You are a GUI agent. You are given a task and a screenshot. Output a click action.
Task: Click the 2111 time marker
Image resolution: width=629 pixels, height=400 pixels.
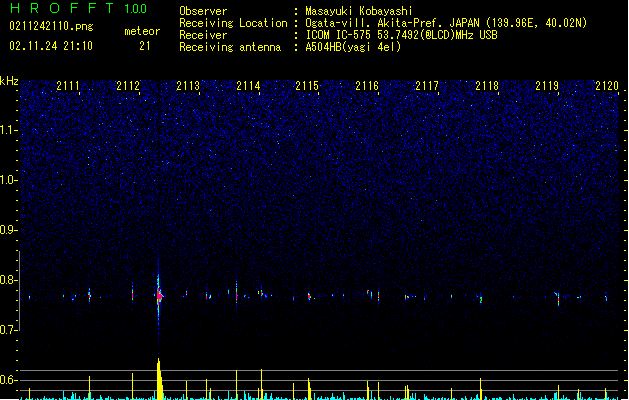68,86
